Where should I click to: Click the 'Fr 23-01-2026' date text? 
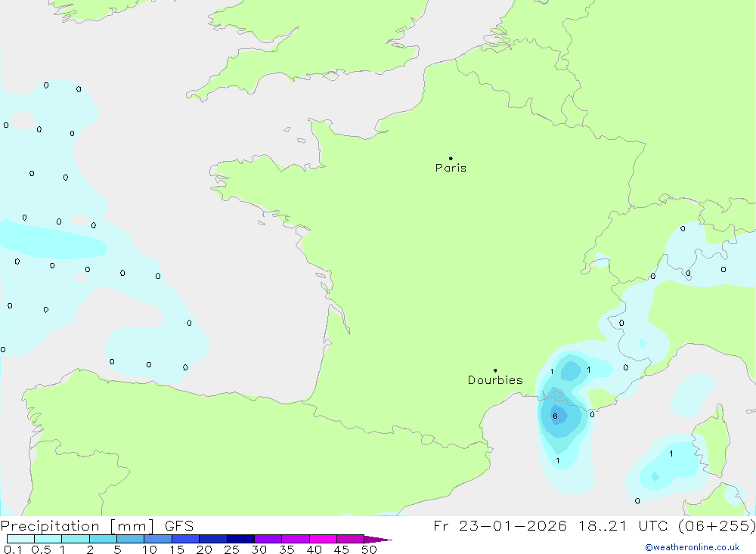click(500, 526)
